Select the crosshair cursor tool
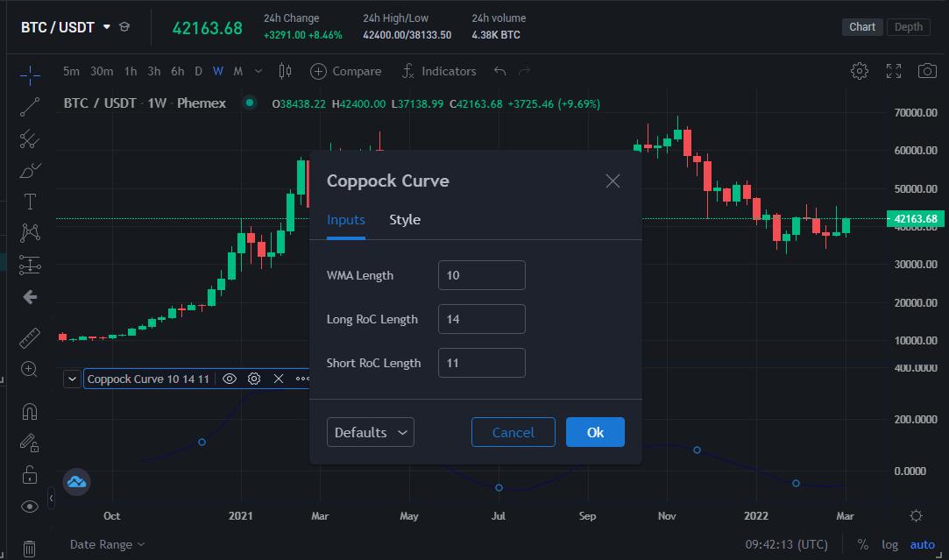Image resolution: width=949 pixels, height=560 pixels. [x=29, y=75]
